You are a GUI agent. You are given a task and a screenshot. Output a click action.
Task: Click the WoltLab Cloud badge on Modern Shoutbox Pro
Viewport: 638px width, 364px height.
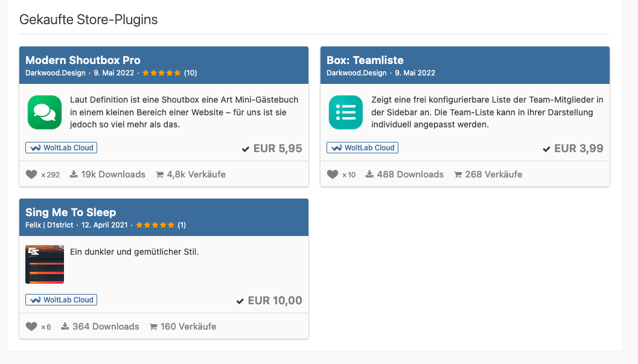[x=61, y=147]
